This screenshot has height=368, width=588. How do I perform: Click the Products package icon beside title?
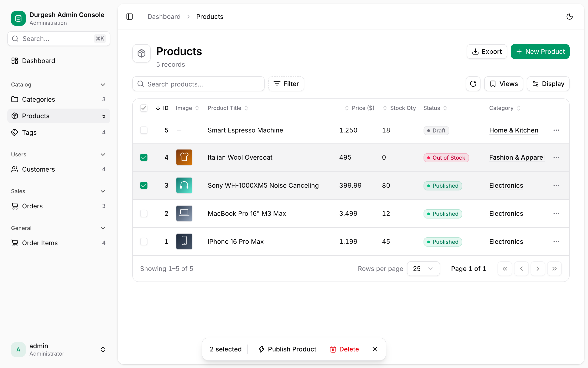pos(141,53)
